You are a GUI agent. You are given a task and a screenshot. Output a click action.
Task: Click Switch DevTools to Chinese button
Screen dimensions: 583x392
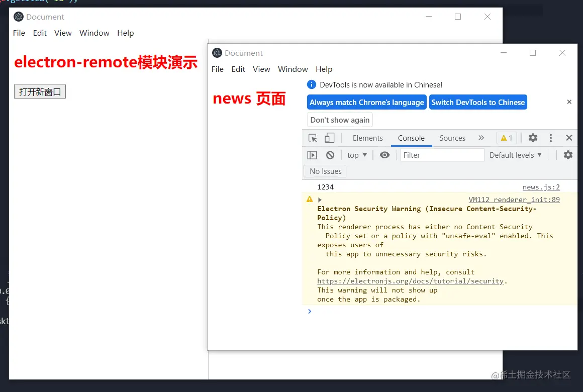[478, 103]
